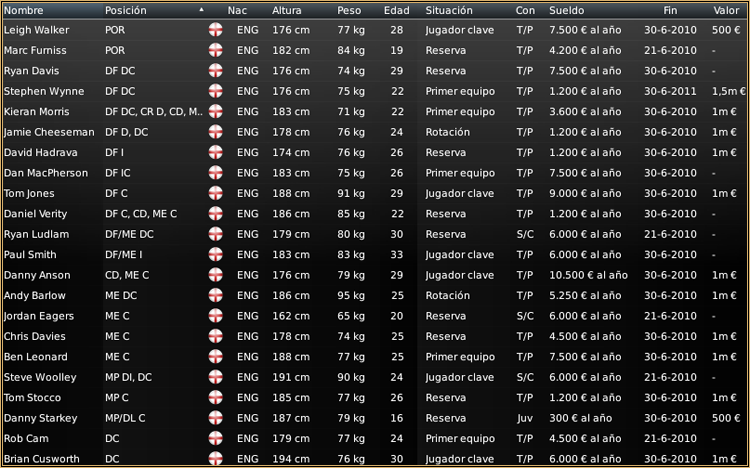Sort players by Altura header
This screenshot has width=750, height=468.
pyautogui.click(x=287, y=10)
